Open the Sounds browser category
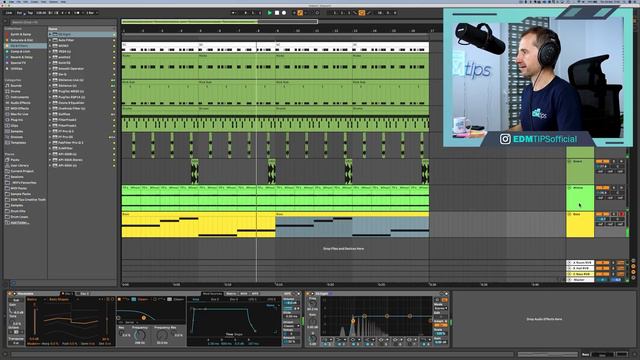Screen dimensions: 640x360 tap(16, 86)
